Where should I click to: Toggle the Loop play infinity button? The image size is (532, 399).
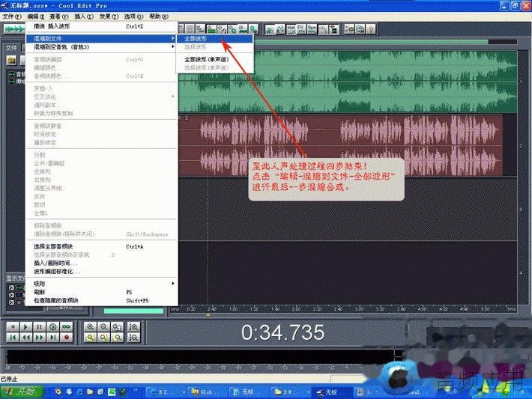tap(66, 327)
